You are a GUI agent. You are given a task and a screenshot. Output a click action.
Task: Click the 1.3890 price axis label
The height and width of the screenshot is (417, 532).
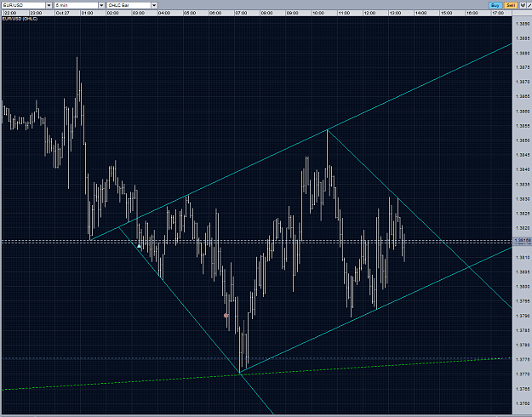pyautogui.click(x=523, y=24)
